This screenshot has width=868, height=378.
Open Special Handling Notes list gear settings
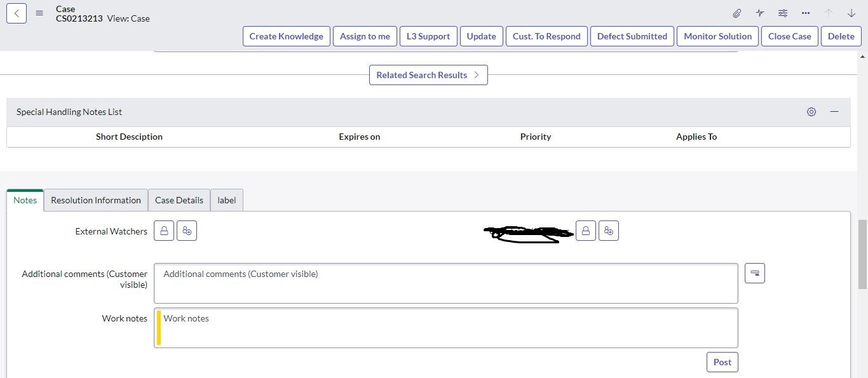point(811,112)
